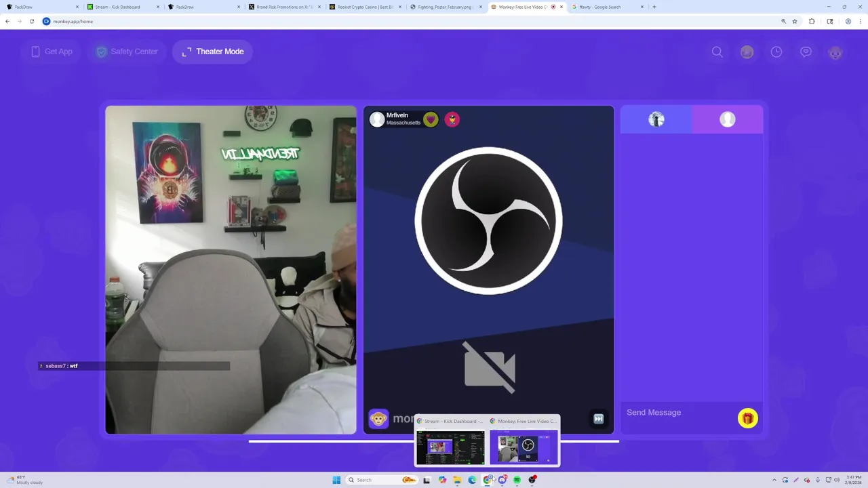
Task: Open the clock showing 3:47 PM
Action: (x=853, y=480)
